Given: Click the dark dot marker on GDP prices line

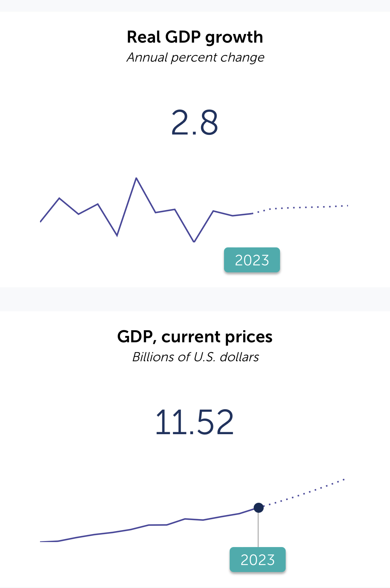Looking at the screenshot, I should [x=259, y=508].
